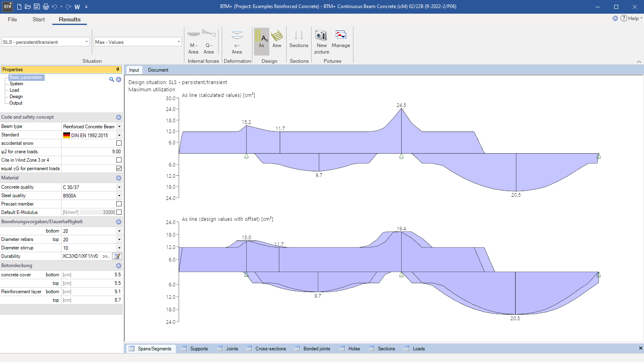Click the BTM+ application logo icon
Viewport: 644px width, 362px height.
pos(7,6)
